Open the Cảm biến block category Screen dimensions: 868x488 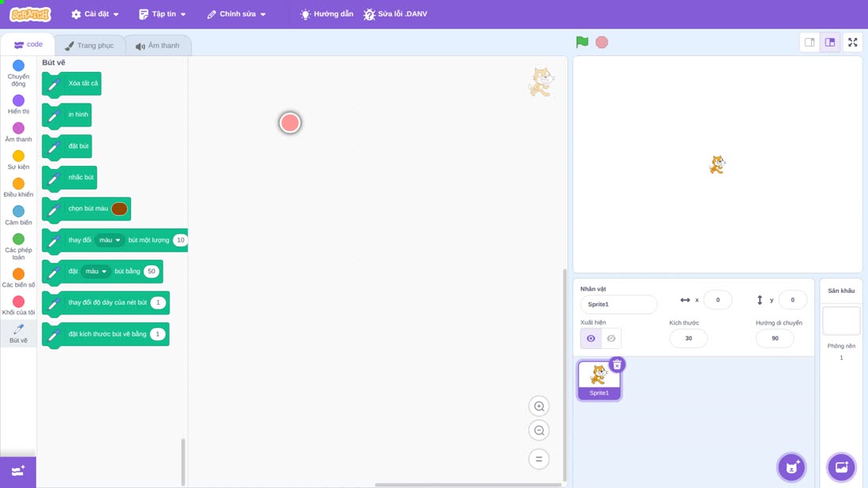point(18,216)
